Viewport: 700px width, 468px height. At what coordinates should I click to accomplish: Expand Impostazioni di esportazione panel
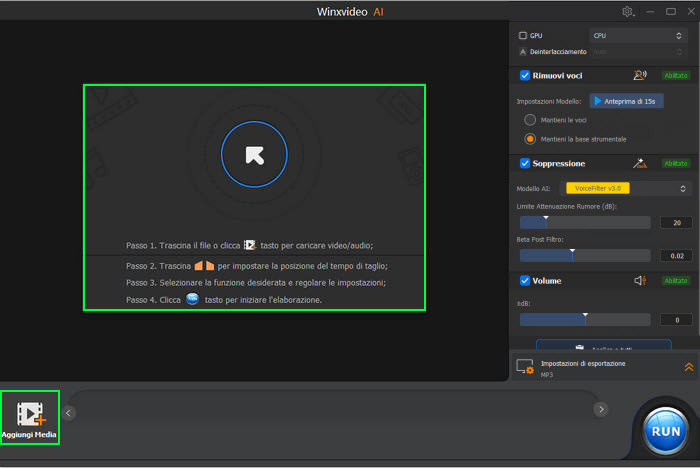(688, 367)
